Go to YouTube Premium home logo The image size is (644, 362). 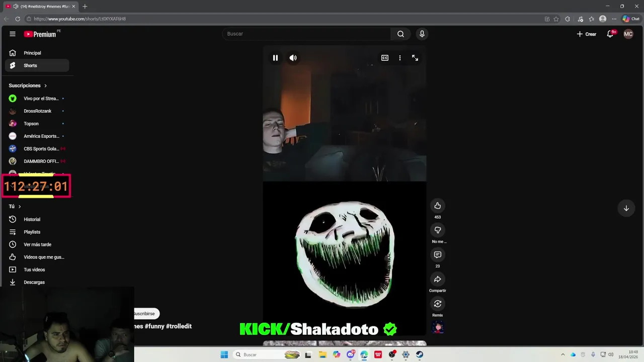coord(40,34)
